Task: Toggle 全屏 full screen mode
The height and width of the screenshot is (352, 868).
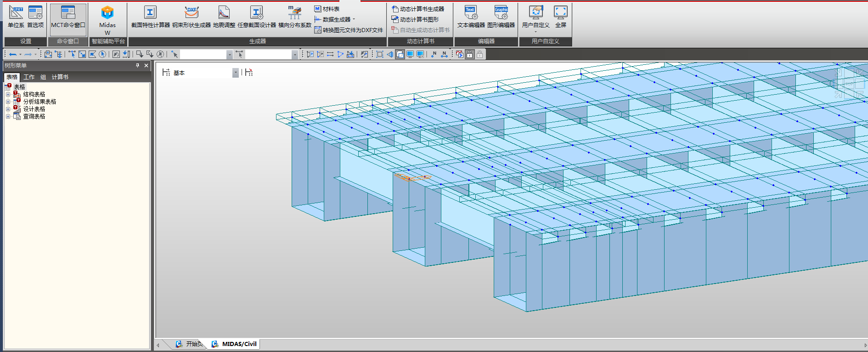Action: pos(560,17)
